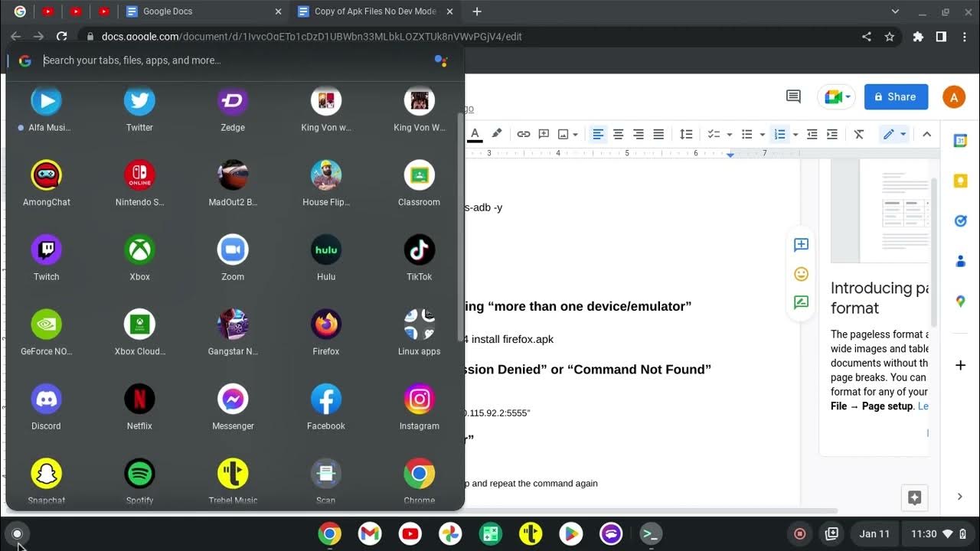This screenshot has width=980, height=551.
Task: Open the Alfa Music app in launcher
Action: point(47,101)
